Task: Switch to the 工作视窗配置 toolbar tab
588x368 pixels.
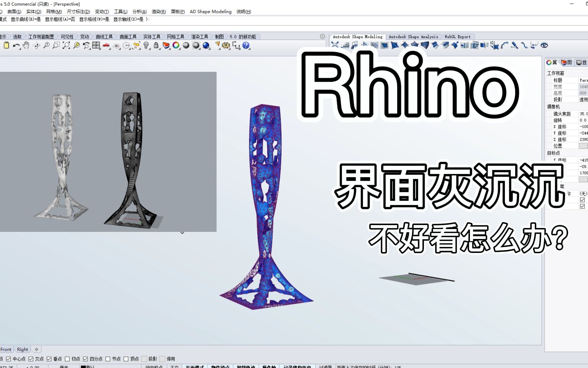Action: pyautogui.click(x=41, y=36)
